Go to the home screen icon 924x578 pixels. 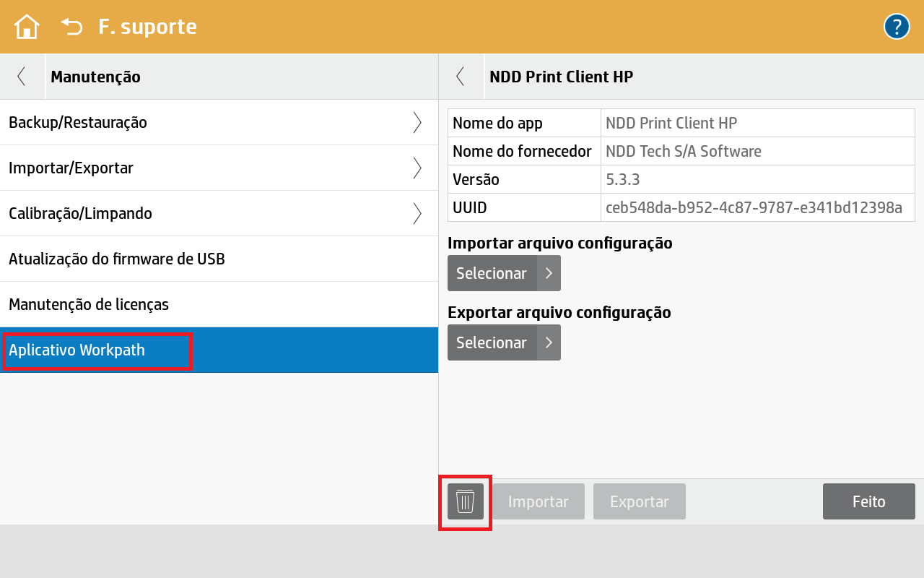tap(27, 27)
